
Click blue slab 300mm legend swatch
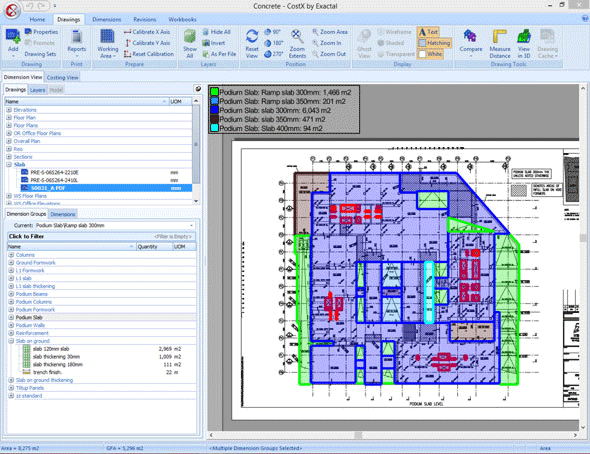coord(214,110)
